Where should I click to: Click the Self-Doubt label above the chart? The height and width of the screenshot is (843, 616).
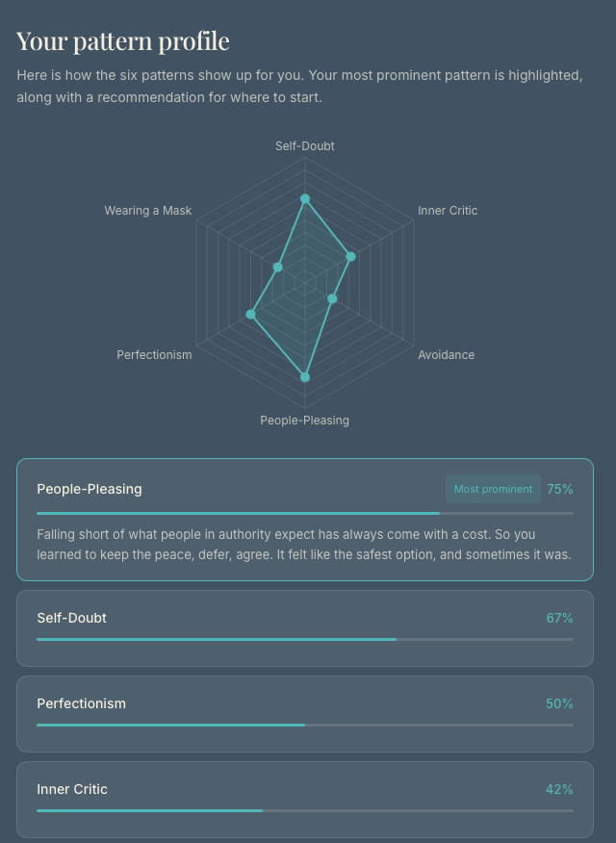click(x=305, y=145)
